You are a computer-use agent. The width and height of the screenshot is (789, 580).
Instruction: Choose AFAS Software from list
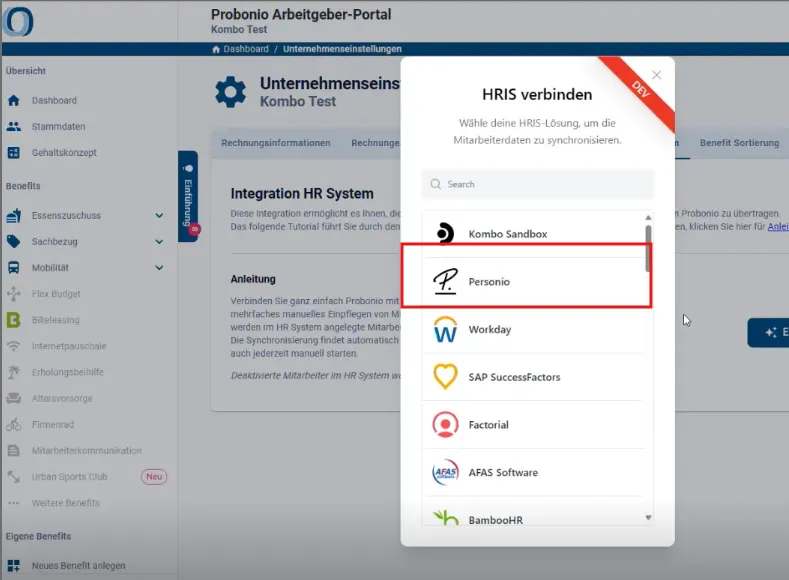(x=533, y=473)
